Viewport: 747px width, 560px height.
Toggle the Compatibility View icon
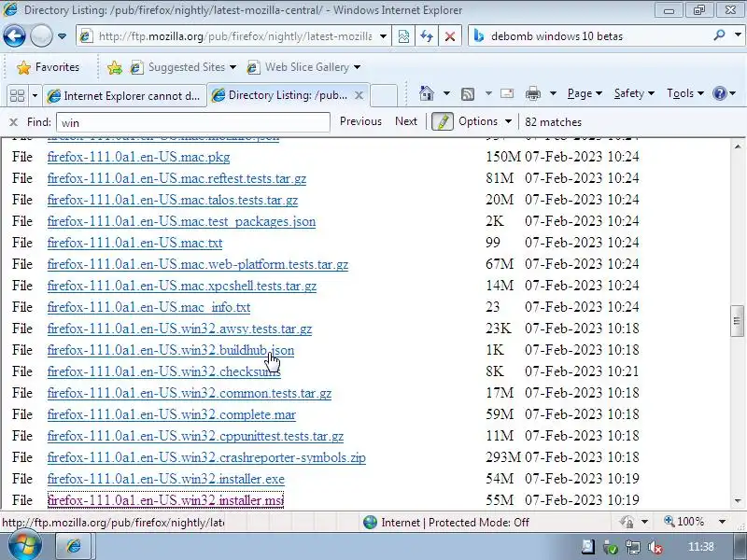(x=403, y=36)
